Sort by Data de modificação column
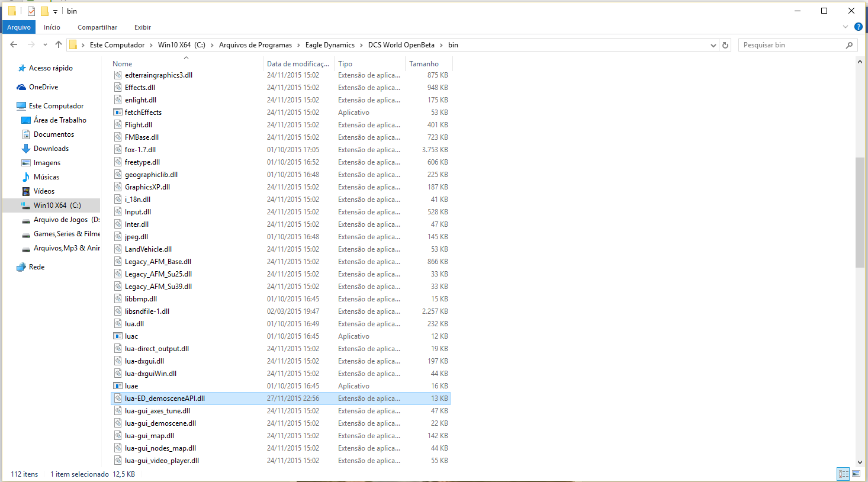Image resolution: width=868 pixels, height=482 pixels. (298, 63)
